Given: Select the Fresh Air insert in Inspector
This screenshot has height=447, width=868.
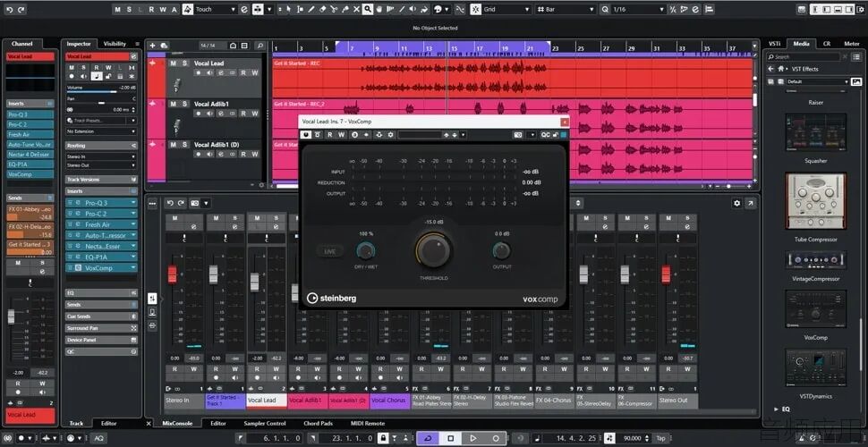Looking at the screenshot, I should (102, 224).
